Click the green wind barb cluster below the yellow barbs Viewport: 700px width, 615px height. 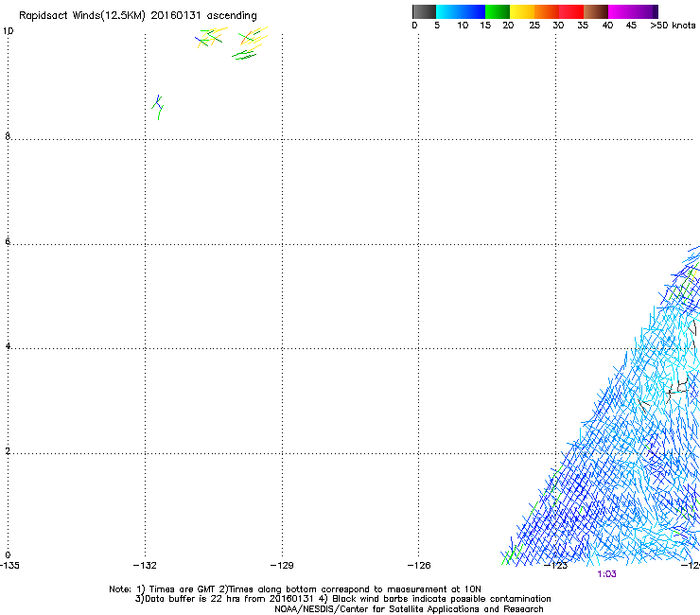coord(244,55)
